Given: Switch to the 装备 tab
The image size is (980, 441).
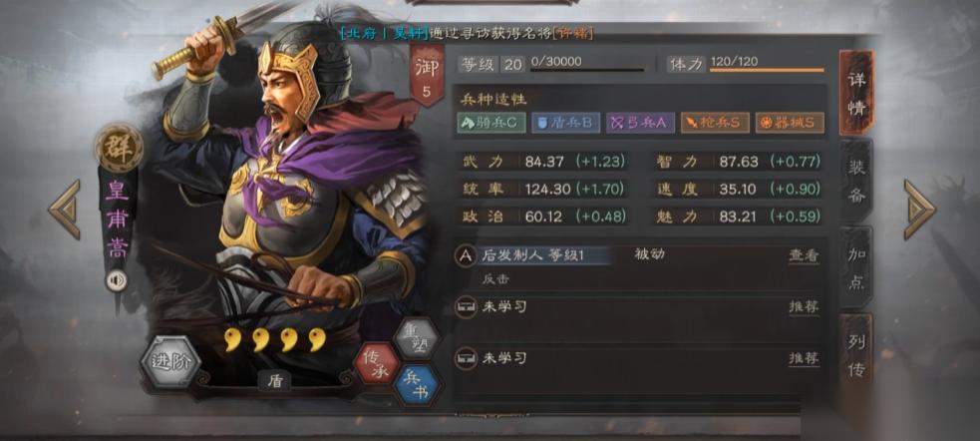Looking at the screenshot, I should 856,182.
